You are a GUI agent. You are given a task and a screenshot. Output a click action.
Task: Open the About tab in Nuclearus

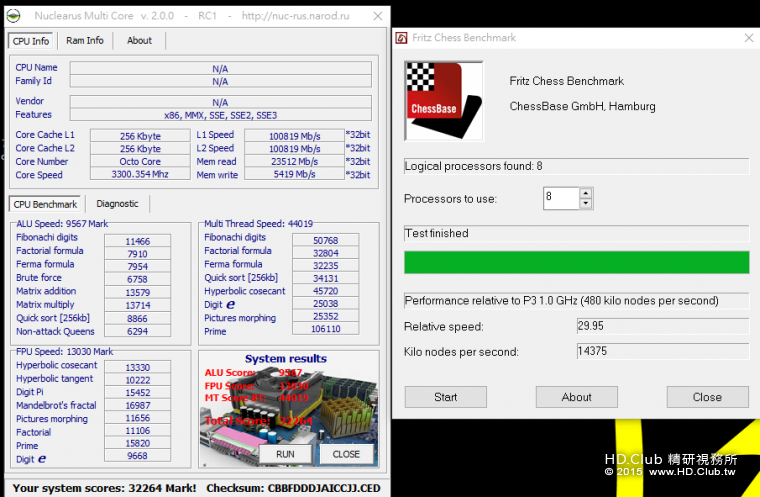[139, 41]
